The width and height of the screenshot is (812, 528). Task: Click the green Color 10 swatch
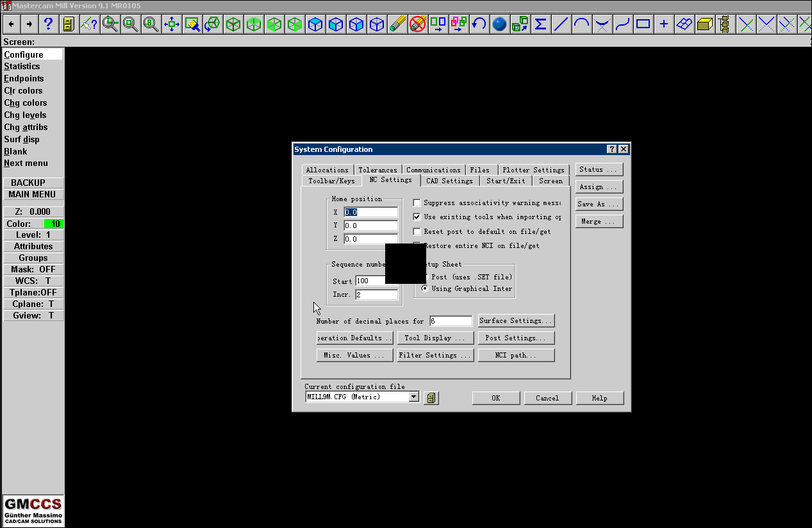(54, 224)
